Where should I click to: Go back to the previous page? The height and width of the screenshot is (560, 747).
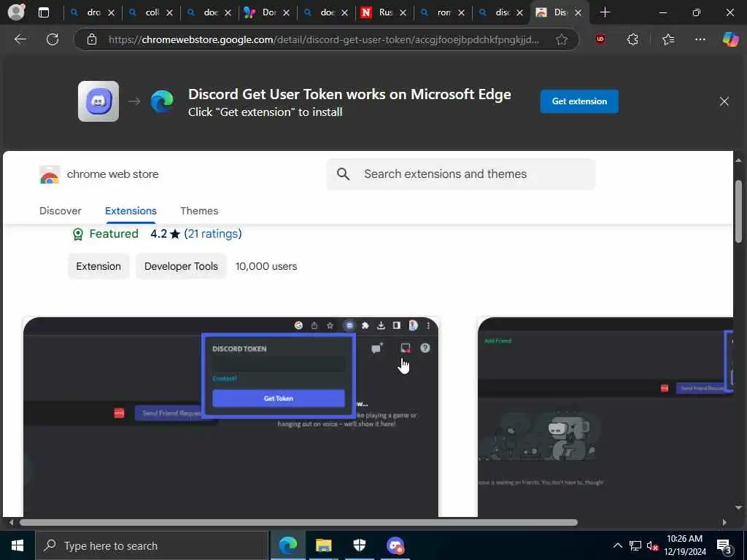20,39
